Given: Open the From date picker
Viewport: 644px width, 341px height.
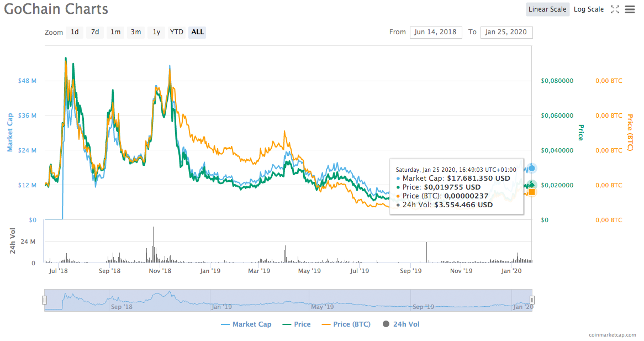Looking at the screenshot, I should coord(436,32).
